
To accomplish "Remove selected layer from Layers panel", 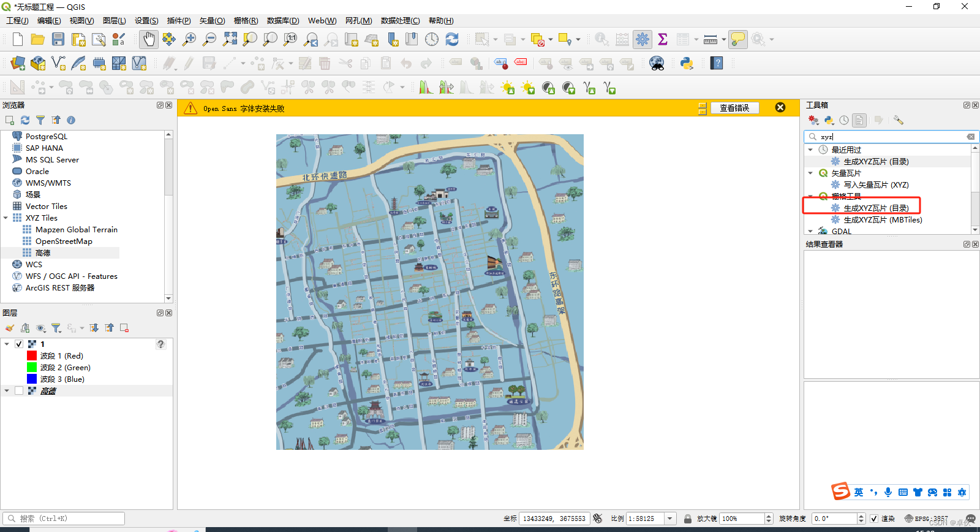I will (124, 328).
